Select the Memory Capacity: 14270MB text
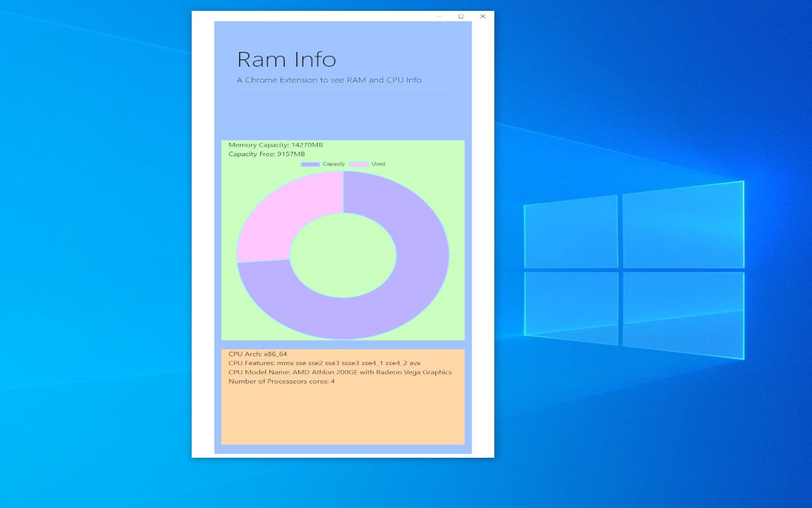The image size is (812, 508). 276,145
